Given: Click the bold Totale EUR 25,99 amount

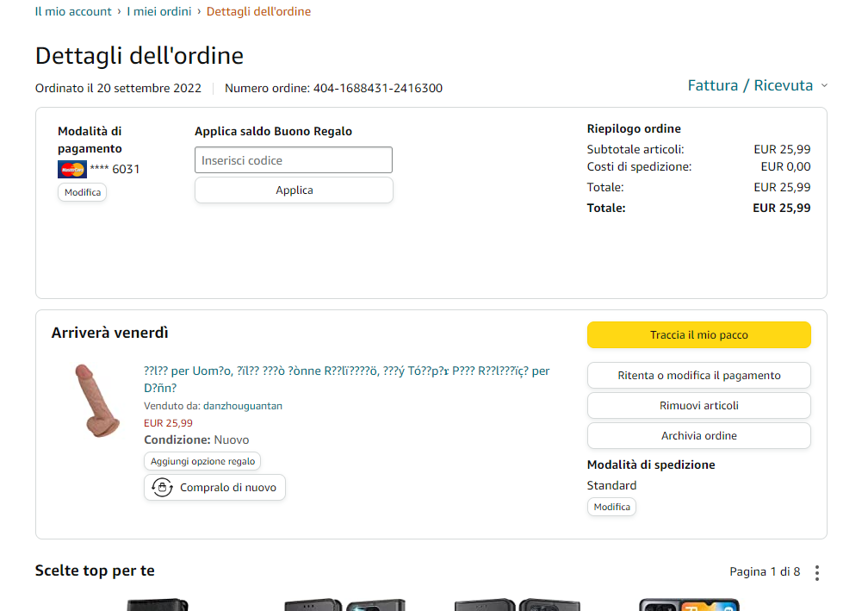Looking at the screenshot, I should click(782, 209).
